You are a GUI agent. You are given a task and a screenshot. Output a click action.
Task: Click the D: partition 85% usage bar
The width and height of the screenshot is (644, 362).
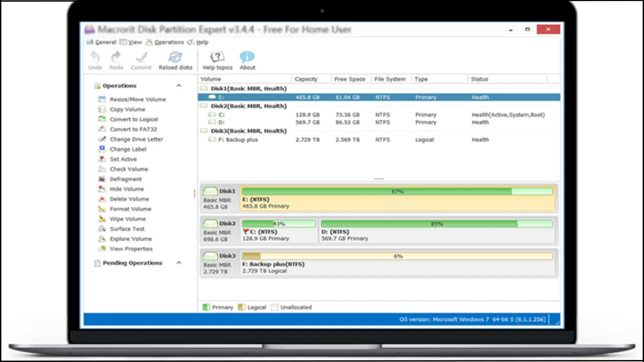[x=437, y=224]
